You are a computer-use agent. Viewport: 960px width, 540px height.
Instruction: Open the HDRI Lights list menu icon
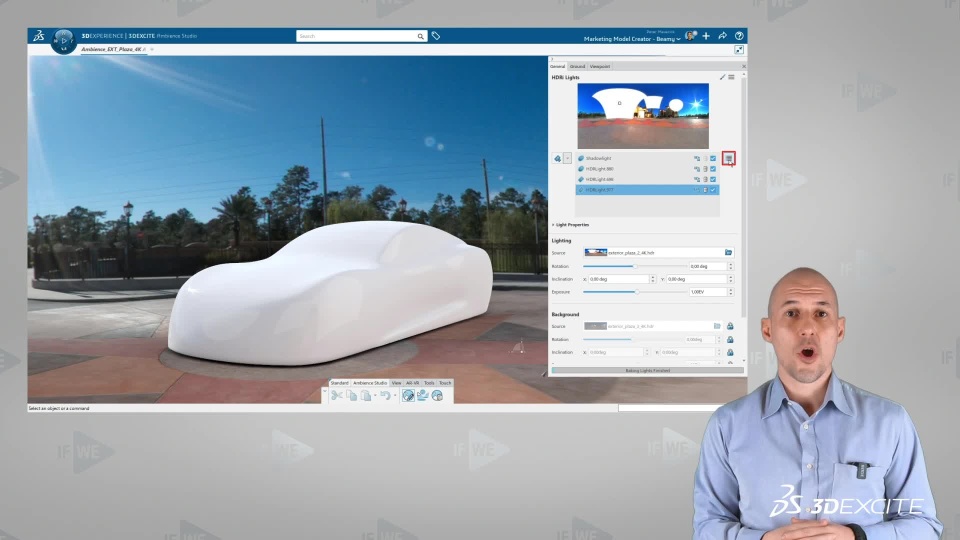pyautogui.click(x=731, y=77)
